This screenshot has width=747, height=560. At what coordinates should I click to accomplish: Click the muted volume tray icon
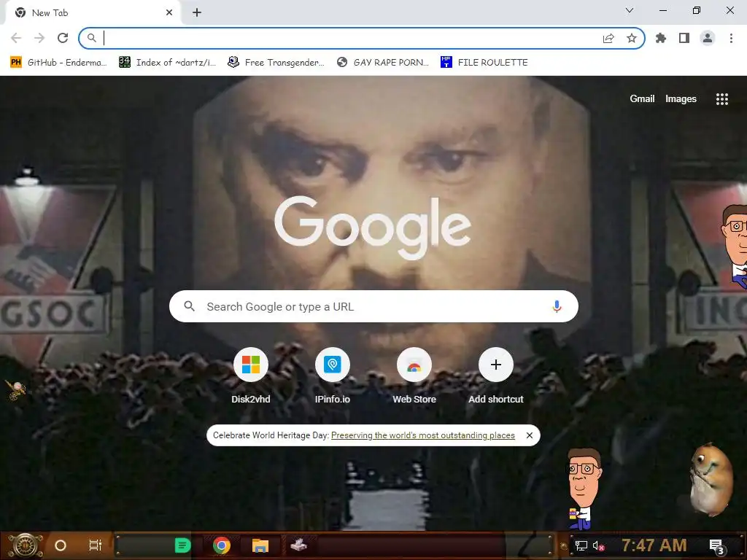[x=599, y=545]
